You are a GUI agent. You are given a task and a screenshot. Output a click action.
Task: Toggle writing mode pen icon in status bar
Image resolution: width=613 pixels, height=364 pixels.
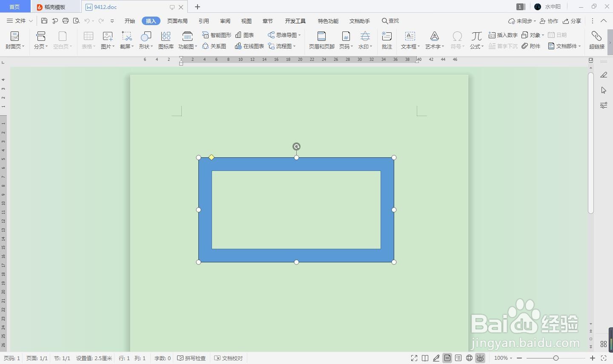click(436, 358)
